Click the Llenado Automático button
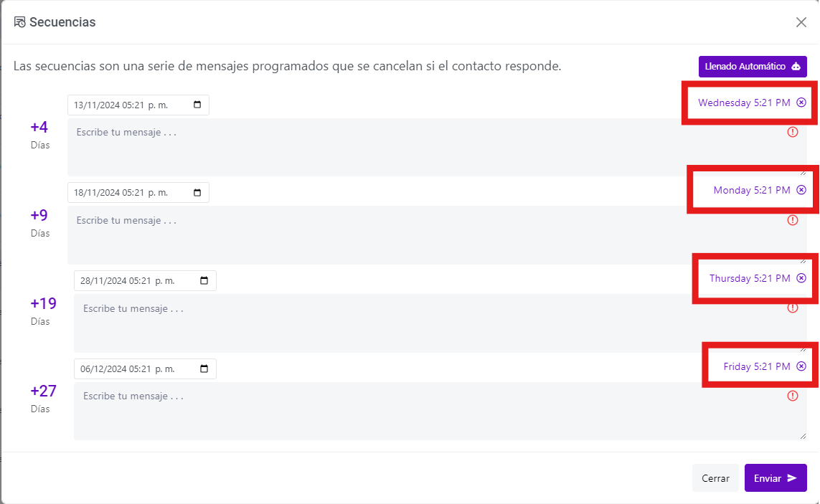Image resolution: width=820 pixels, height=504 pixels. click(x=753, y=67)
